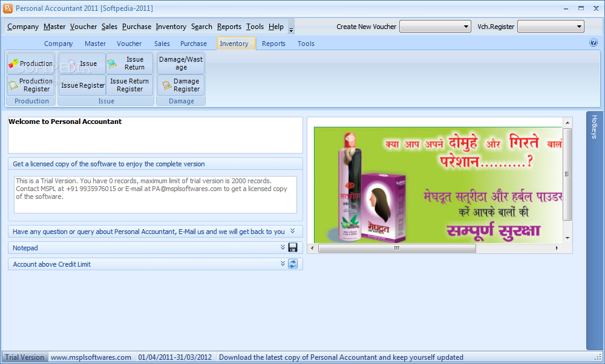Open the Damage Register
This screenshot has width=605, height=364.
click(181, 85)
